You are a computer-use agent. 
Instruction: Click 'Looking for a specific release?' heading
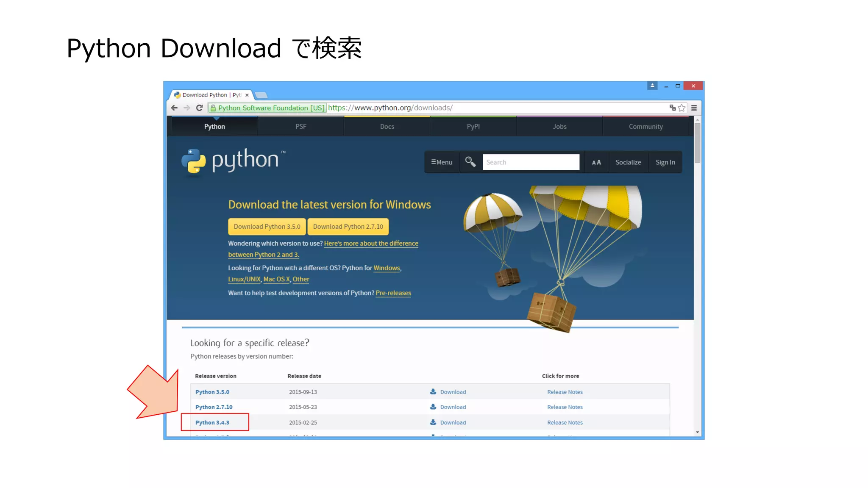point(250,343)
